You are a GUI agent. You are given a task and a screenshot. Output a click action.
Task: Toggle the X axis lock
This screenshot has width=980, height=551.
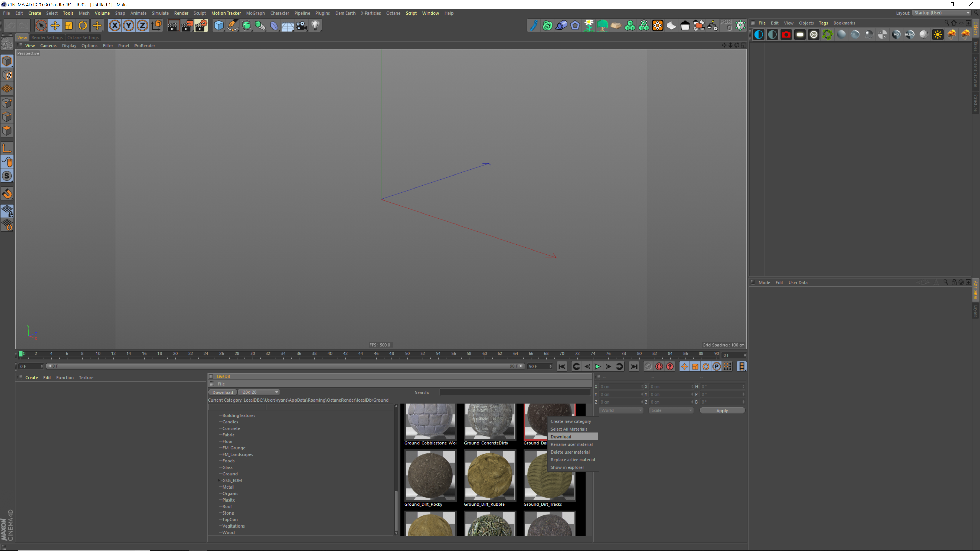[115, 26]
